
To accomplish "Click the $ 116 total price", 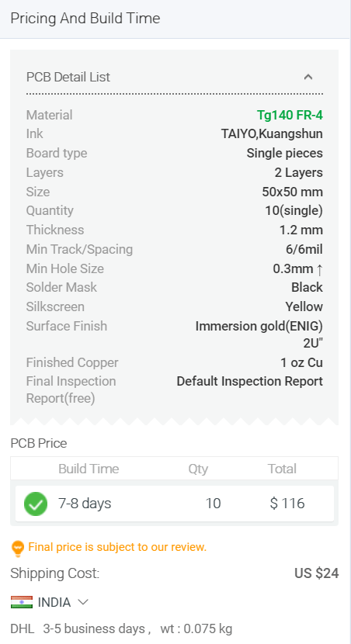I will tap(287, 503).
